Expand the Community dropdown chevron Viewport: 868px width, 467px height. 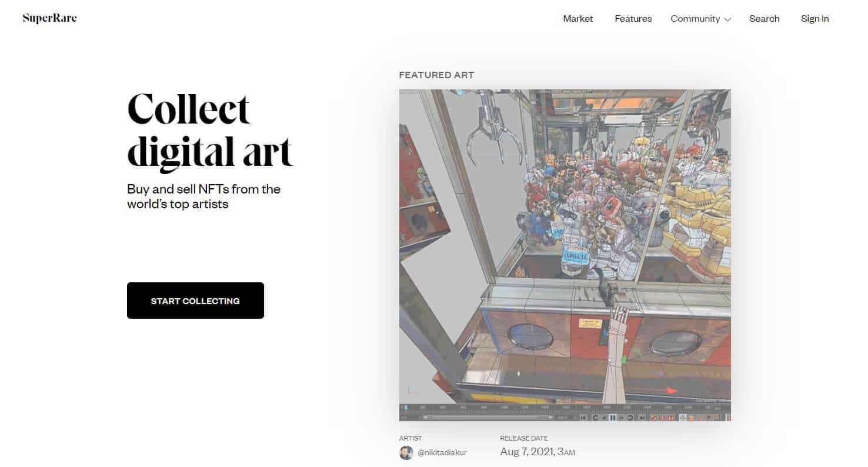click(727, 19)
